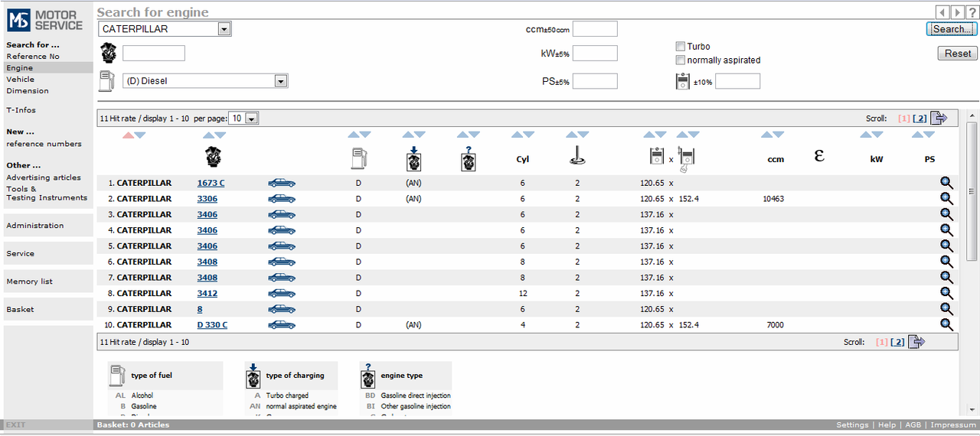Open new reference numbers in sidebar
The height and width of the screenshot is (436, 980).
tap(44, 144)
